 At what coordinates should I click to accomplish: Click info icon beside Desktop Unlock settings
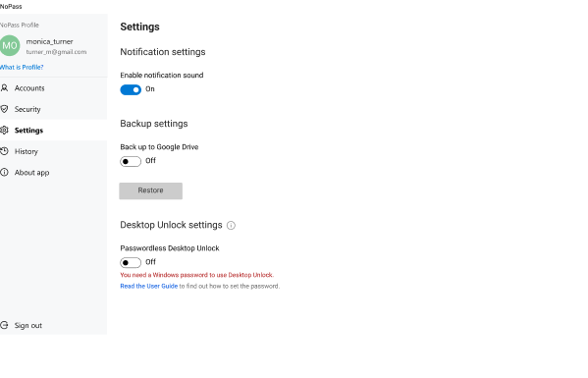coord(231,226)
